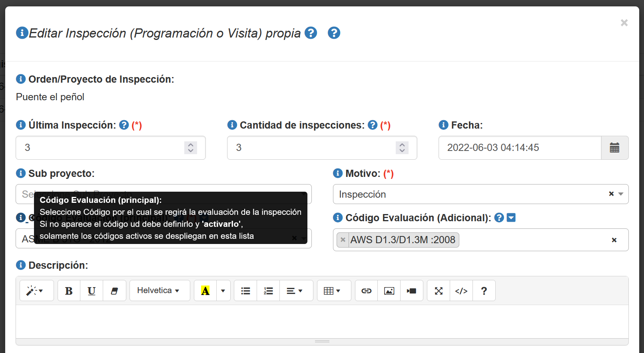Toggle Underline in the description editor
The width and height of the screenshot is (644, 353).
click(92, 291)
